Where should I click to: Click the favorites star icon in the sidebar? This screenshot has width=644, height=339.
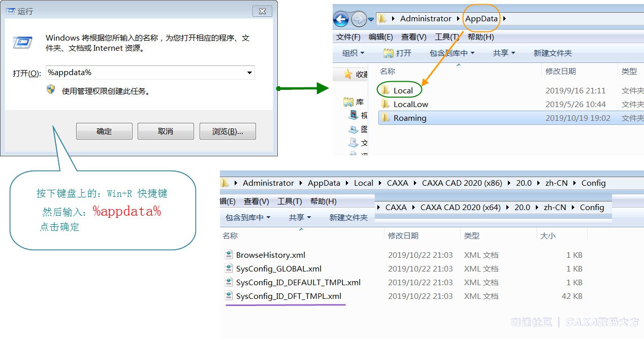pyautogui.click(x=348, y=74)
